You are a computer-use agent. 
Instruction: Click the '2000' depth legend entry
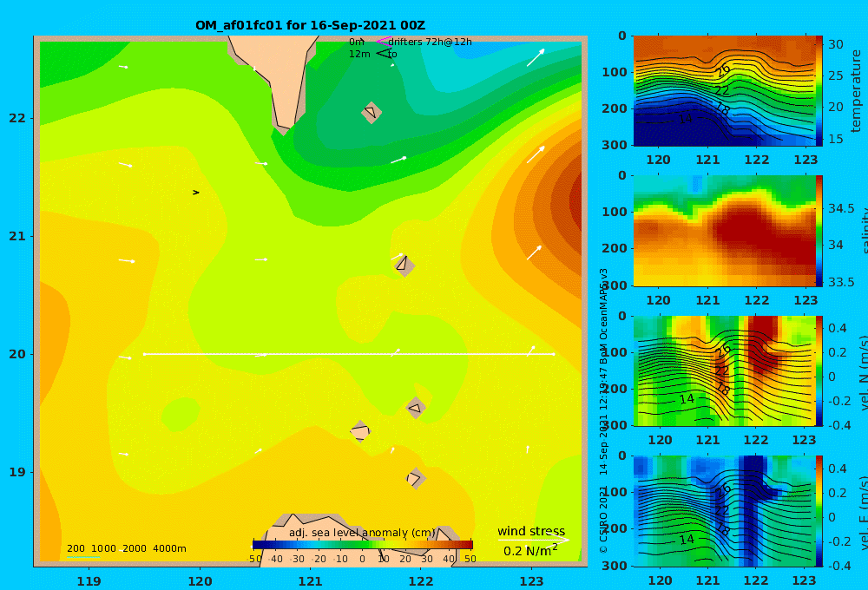point(135,548)
